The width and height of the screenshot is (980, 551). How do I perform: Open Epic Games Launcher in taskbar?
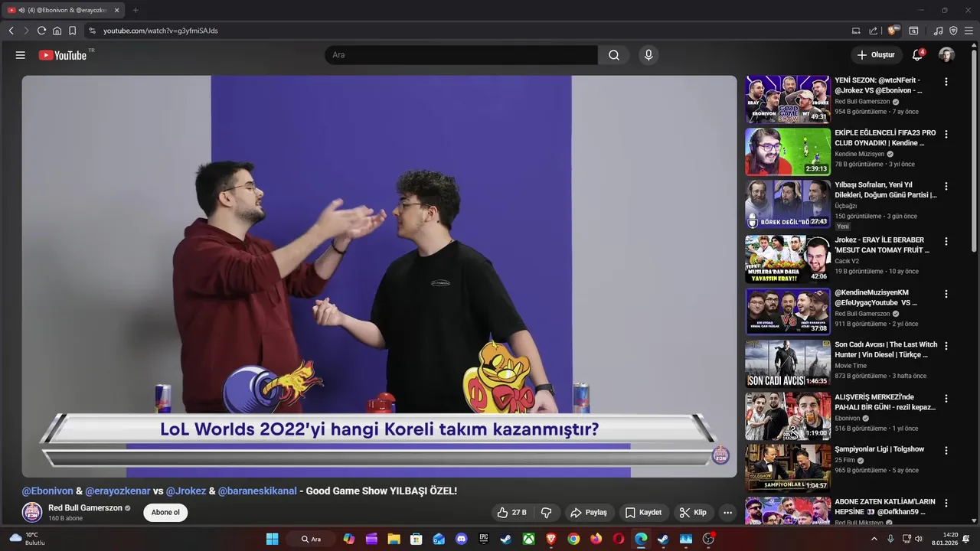[484, 539]
